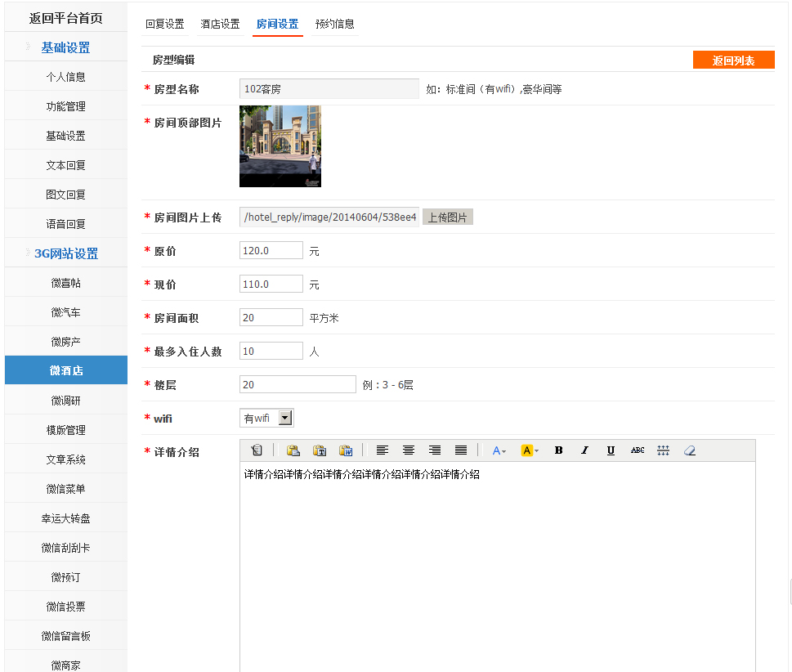The width and height of the screenshot is (792, 672).
Task: Align text right in the editor
Action: 435,450
